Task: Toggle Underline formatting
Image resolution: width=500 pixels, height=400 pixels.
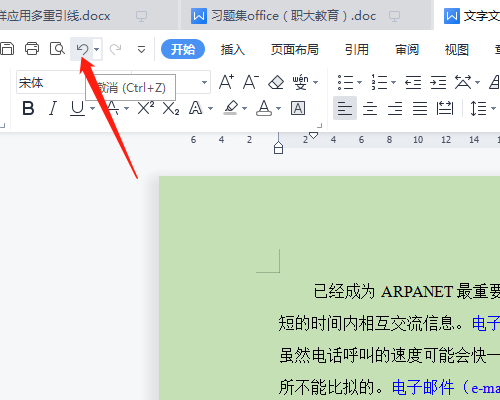Action: point(77,108)
